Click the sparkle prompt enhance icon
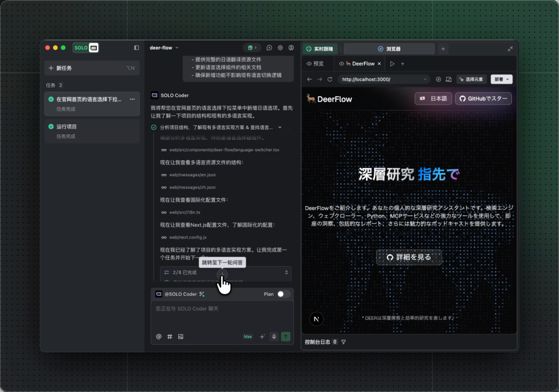559x392 pixels. (262, 337)
